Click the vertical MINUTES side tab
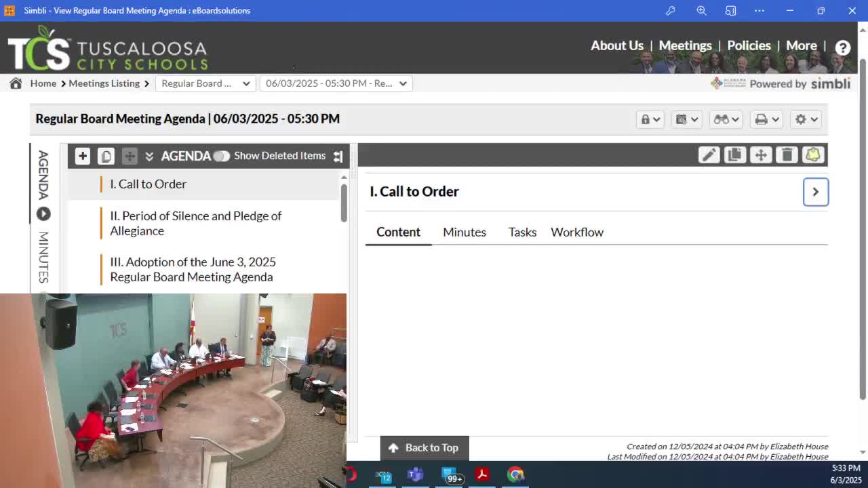Viewport: 868px width, 488px height. (43, 258)
